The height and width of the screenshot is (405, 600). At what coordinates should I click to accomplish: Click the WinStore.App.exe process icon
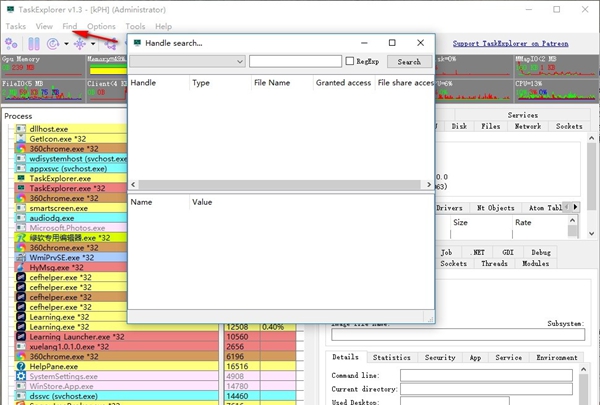(x=21, y=386)
